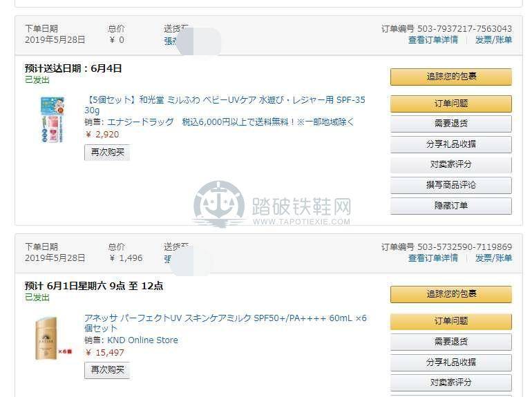Viewport: 532px width, 397px height.
Task: Click 需要退货 for first order
Action: [x=450, y=124]
